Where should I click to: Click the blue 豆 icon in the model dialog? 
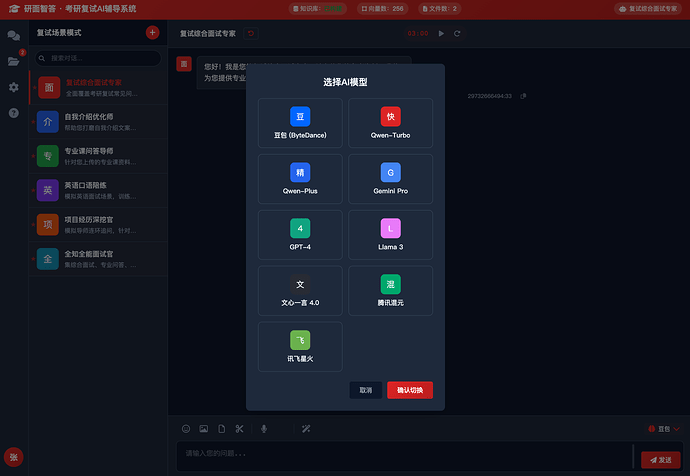coord(300,116)
